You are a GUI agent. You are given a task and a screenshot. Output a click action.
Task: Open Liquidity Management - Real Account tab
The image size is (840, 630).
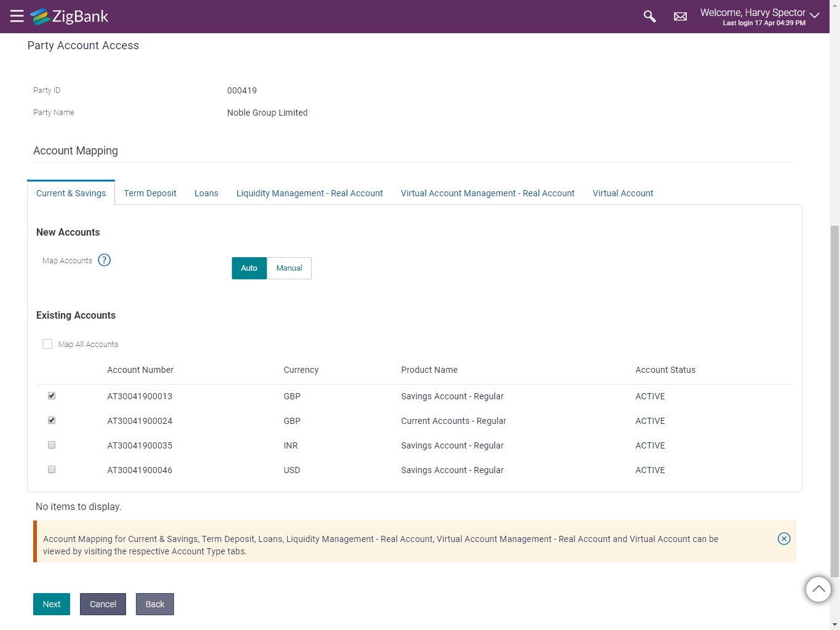tap(309, 193)
